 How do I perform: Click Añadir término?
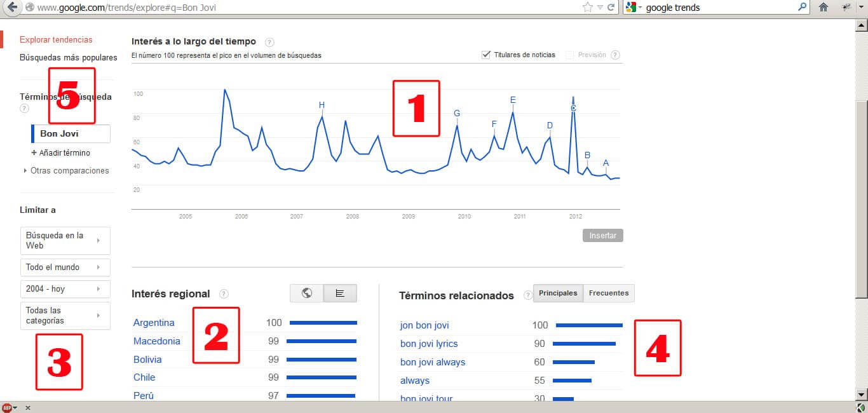60,152
